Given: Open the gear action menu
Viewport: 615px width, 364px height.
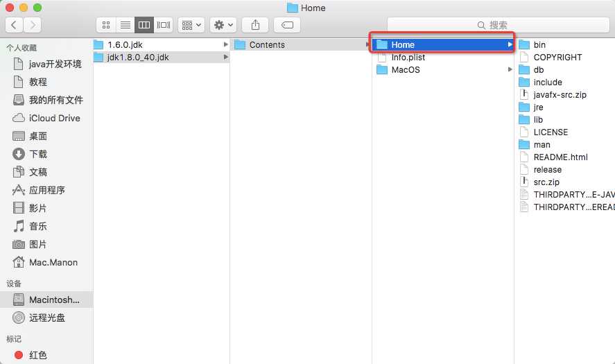Looking at the screenshot, I should tap(223, 25).
